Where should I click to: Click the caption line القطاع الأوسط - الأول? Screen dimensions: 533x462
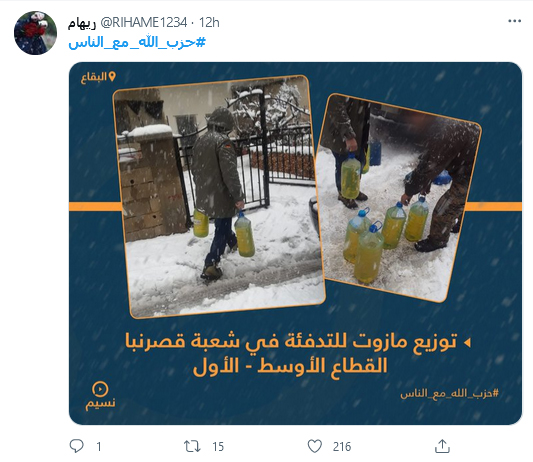(x=290, y=366)
